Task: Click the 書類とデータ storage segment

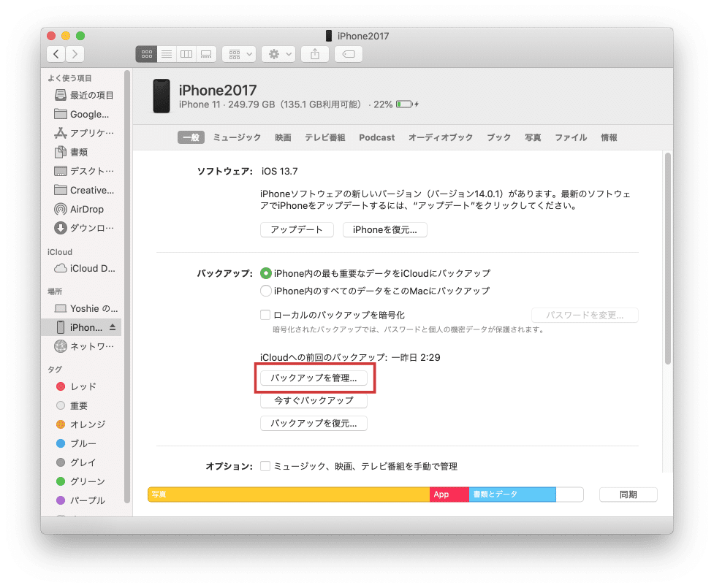Action: click(x=512, y=495)
